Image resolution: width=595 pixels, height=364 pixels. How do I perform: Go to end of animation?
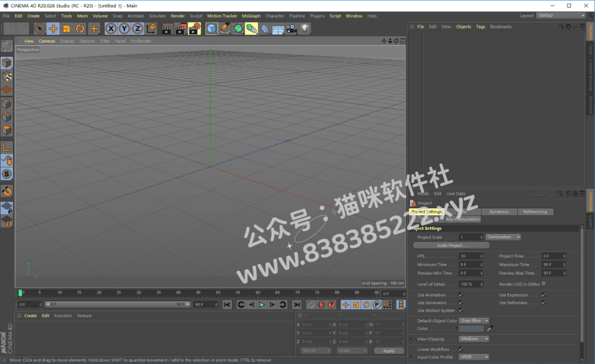pos(297,305)
